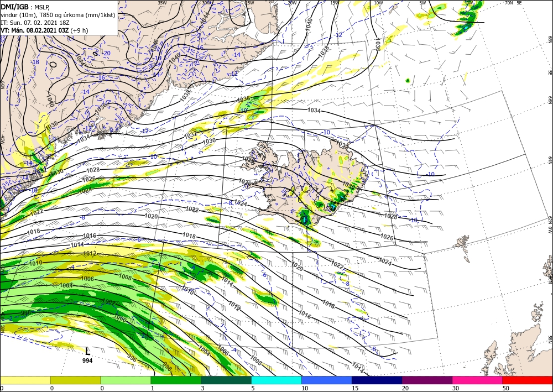Click the '996' isobar label
The image size is (553, 392).
tap(131, 358)
